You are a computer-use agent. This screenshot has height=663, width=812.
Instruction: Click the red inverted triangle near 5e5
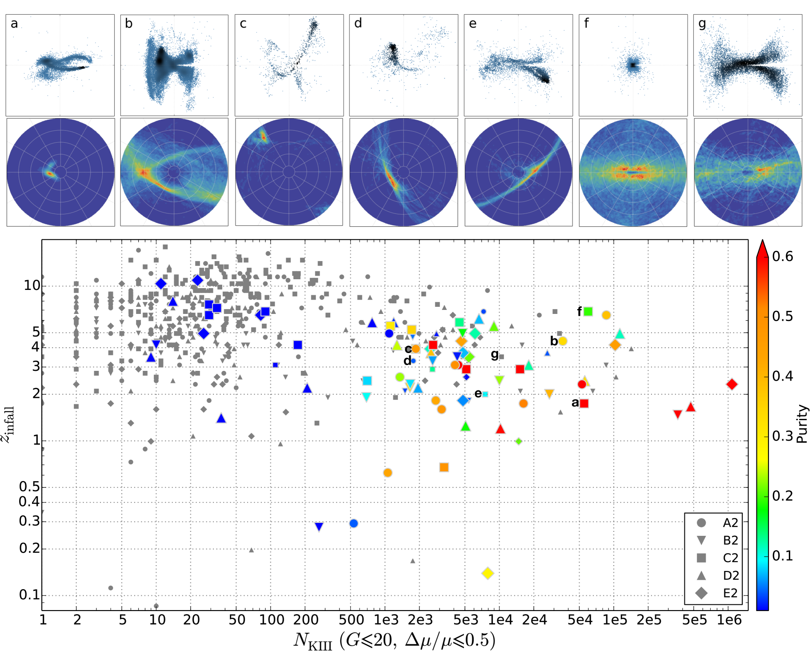click(x=678, y=414)
